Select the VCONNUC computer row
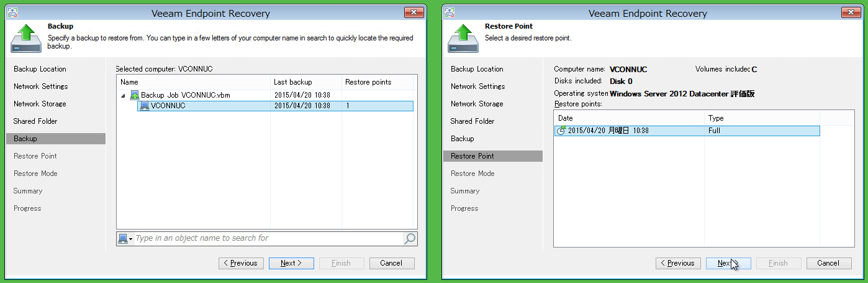 pyautogui.click(x=275, y=106)
